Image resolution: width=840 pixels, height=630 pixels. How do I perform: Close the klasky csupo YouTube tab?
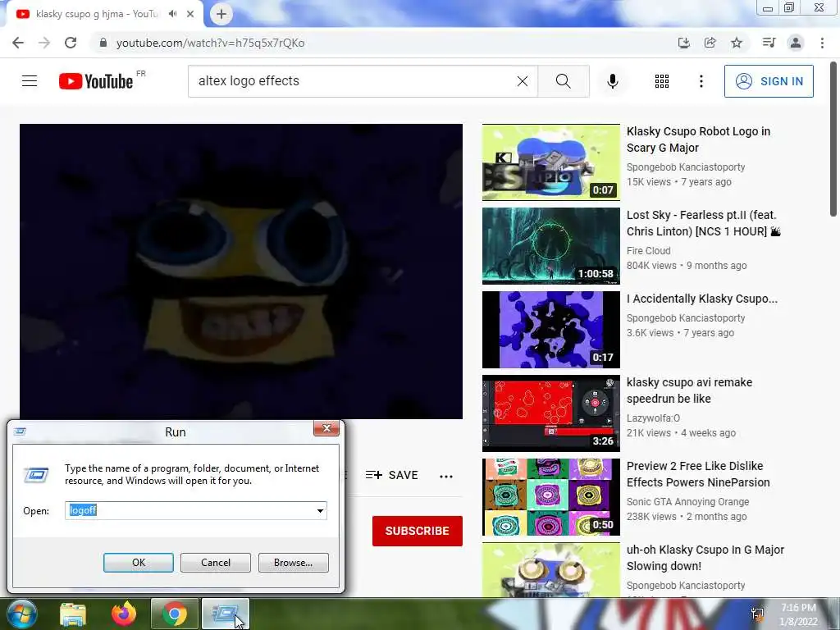(190, 14)
